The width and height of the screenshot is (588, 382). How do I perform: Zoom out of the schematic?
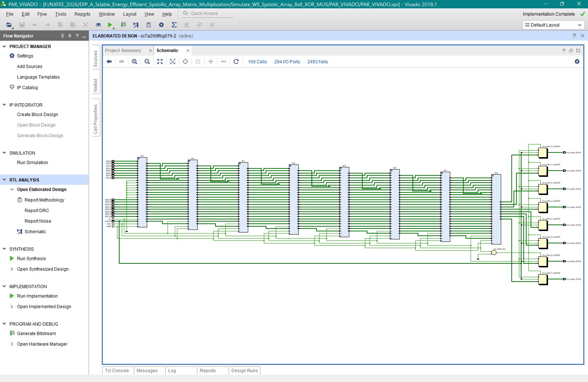click(x=147, y=62)
